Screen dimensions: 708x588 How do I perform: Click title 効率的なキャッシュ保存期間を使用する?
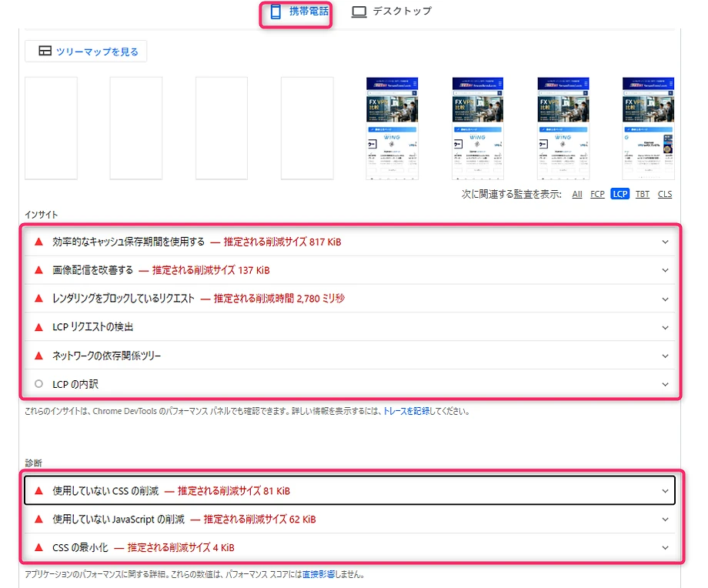pyautogui.click(x=129, y=242)
